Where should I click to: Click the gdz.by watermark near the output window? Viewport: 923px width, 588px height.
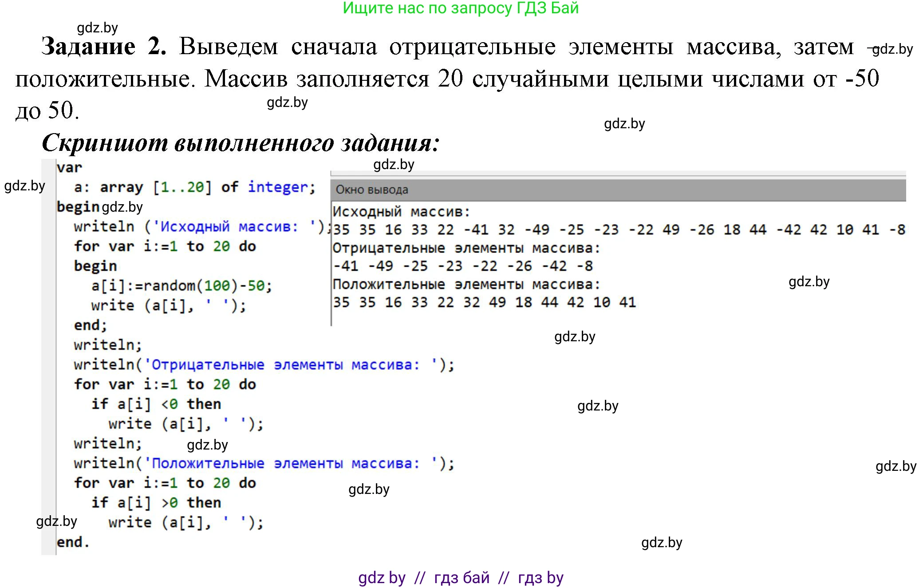click(809, 281)
